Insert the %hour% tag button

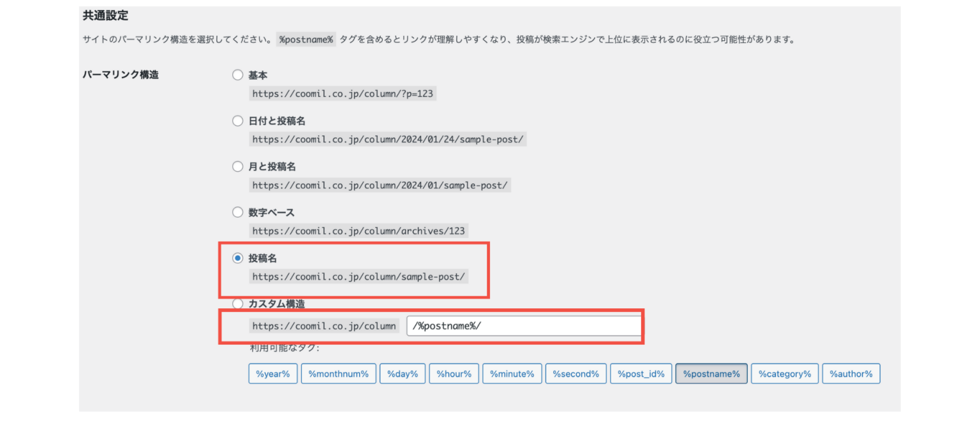coord(454,373)
